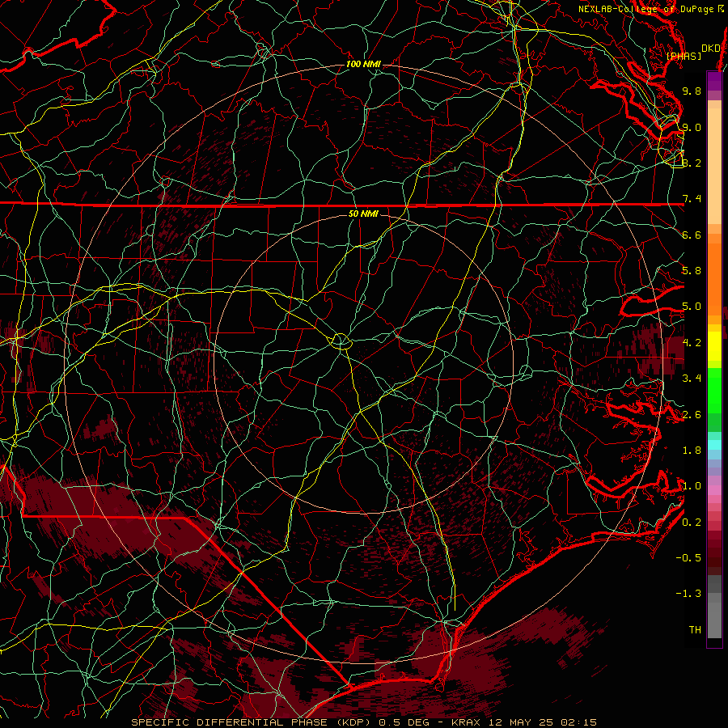Click the yellow segment of the color bar
Viewport: 728px width, 728px height.
tap(714, 346)
